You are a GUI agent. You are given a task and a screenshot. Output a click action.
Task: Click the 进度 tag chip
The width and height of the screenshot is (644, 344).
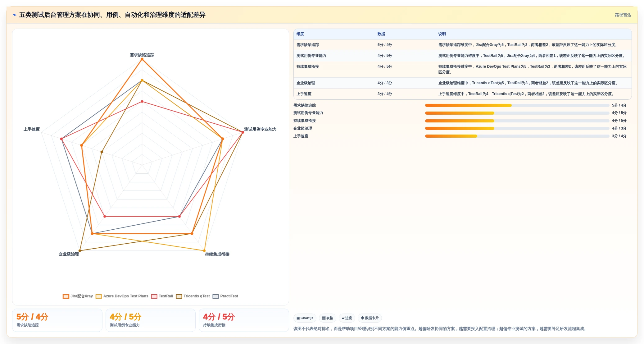pos(347,318)
